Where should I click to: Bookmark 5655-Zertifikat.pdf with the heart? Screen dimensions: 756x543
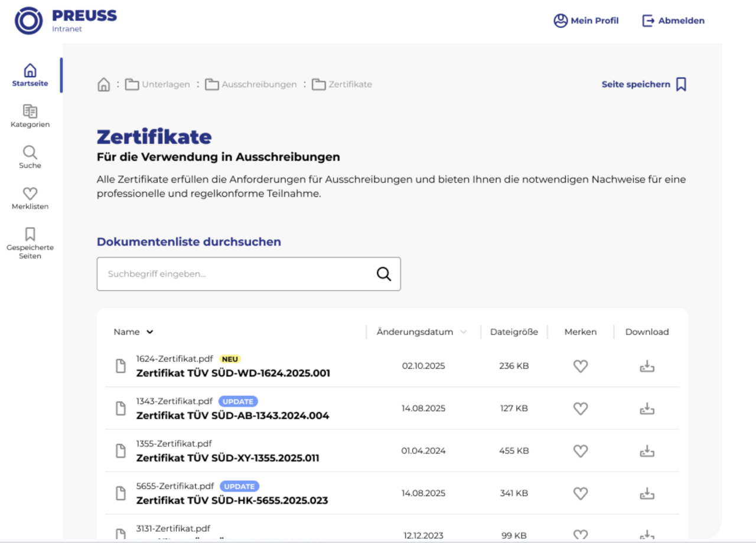581,493
